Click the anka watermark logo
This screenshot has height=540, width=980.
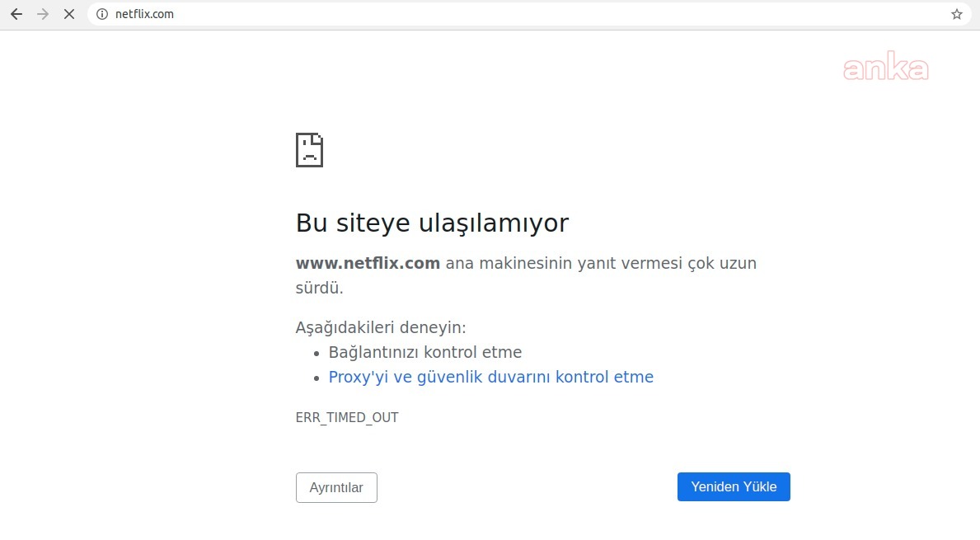pyautogui.click(x=885, y=69)
